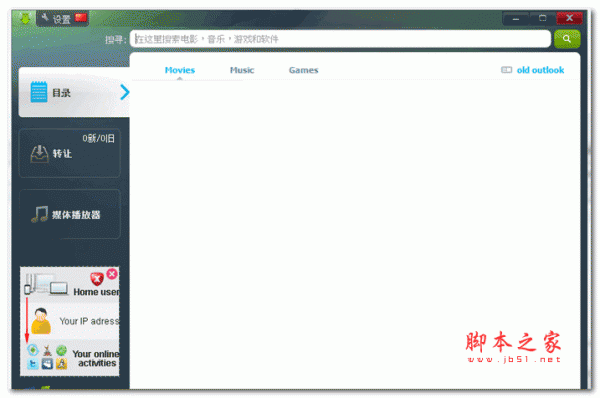Switch to the Music tab

(242, 70)
